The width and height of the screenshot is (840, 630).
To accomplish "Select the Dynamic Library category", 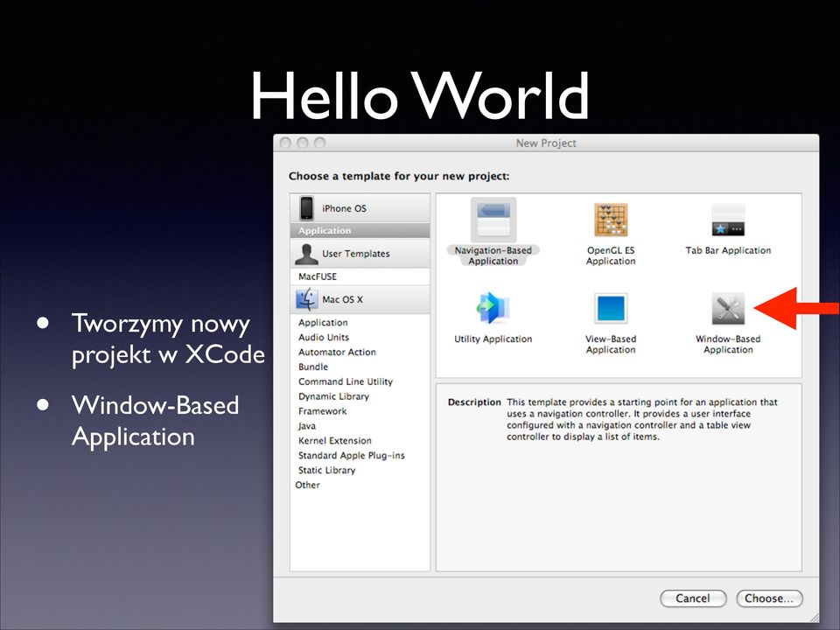I will [360, 396].
